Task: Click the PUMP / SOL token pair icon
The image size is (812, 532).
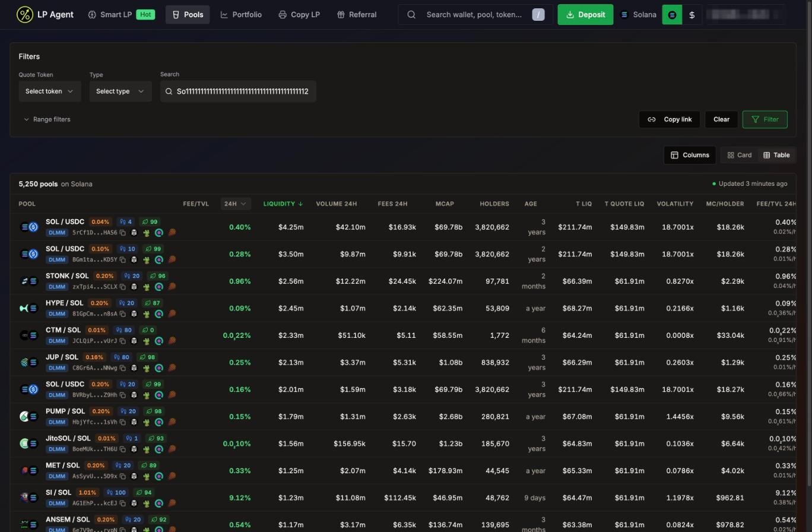Action: point(28,416)
